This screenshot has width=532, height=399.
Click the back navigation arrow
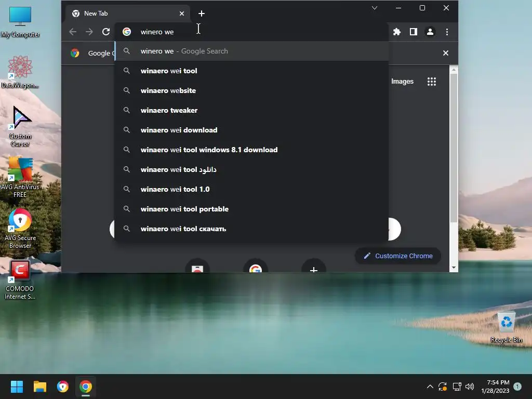coord(73,32)
